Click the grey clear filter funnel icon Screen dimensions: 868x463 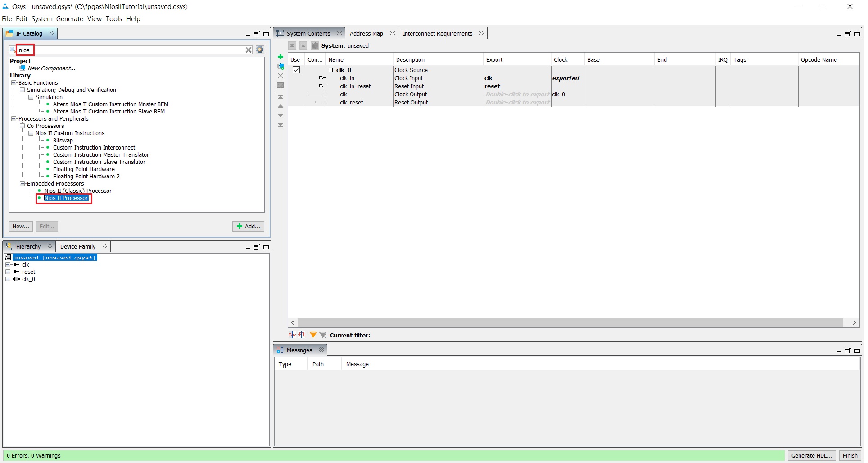click(323, 335)
